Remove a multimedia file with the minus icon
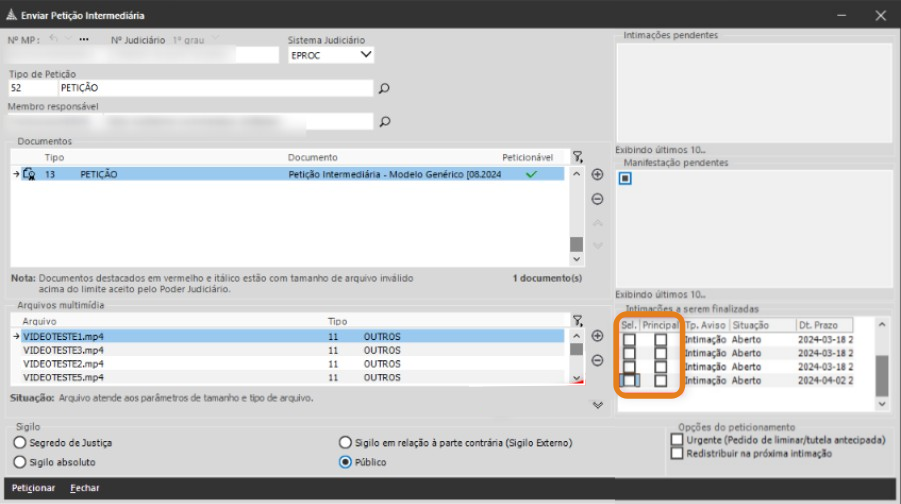The image size is (901, 504). click(x=598, y=361)
